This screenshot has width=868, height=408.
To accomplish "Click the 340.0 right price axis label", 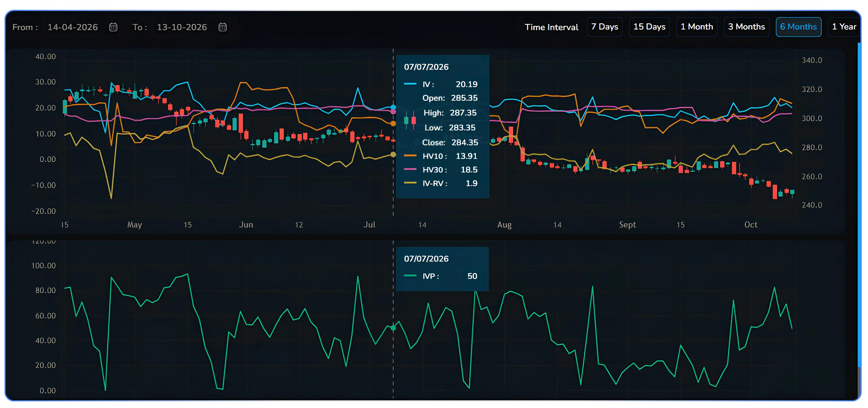I will tap(812, 60).
